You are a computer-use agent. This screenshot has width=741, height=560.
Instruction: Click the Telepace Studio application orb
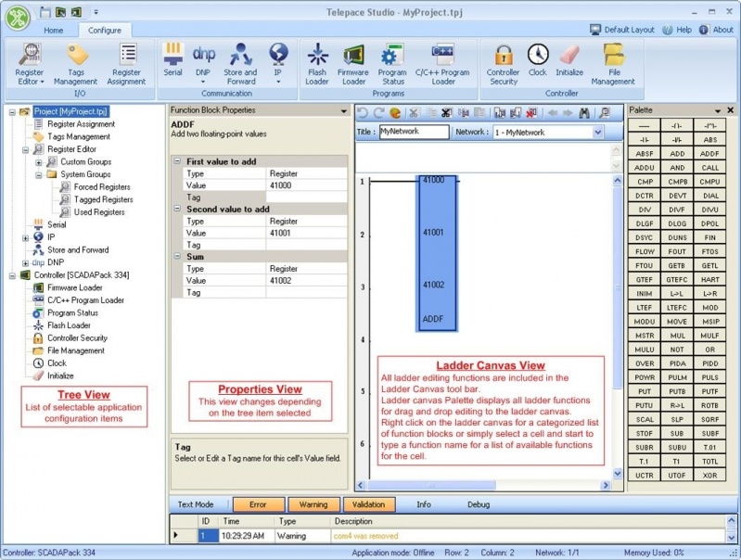[x=18, y=19]
